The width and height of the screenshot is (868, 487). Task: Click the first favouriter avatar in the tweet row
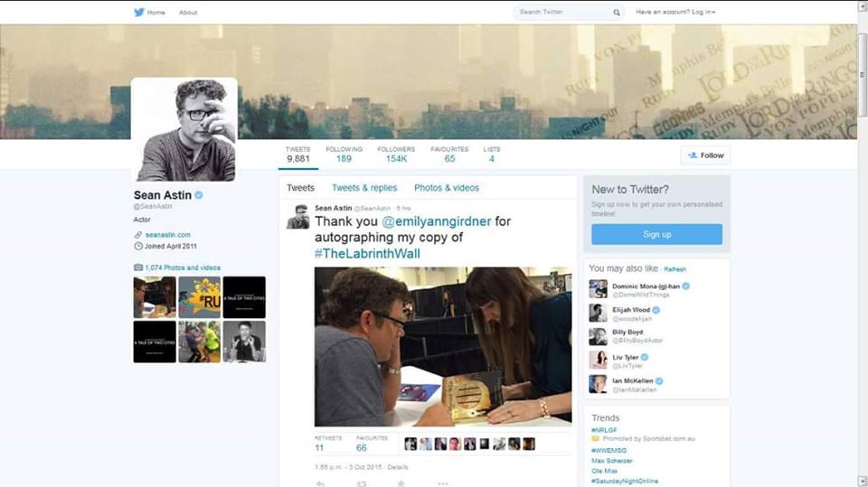[x=410, y=444]
